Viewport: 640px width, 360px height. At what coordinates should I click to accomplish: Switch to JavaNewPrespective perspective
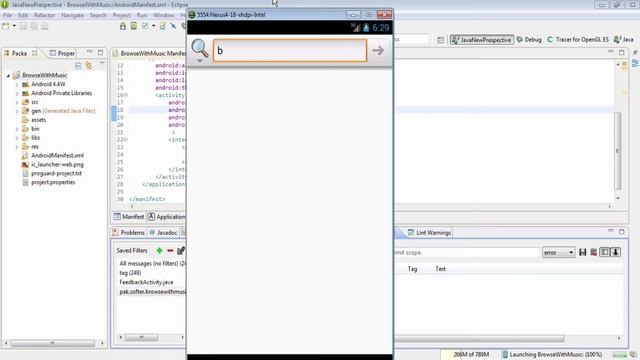482,40
